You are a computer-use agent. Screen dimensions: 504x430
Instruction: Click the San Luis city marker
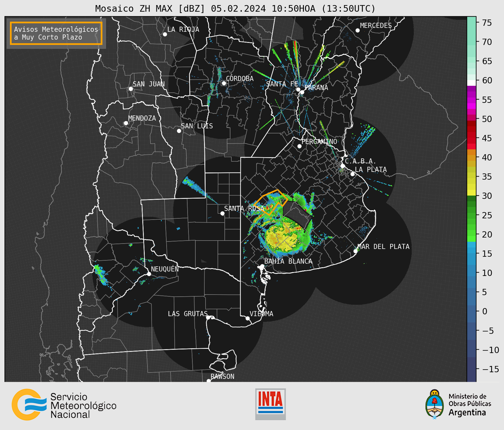pos(179,131)
